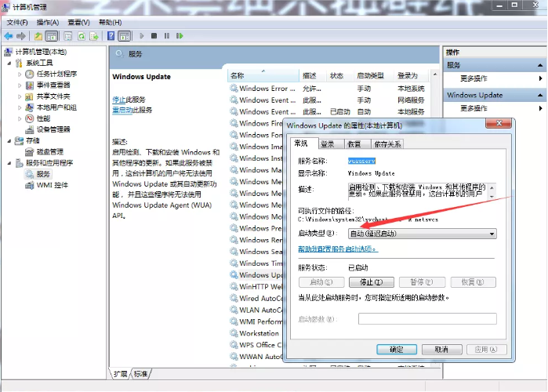Select 共享文件夹 in the tree

point(53,96)
